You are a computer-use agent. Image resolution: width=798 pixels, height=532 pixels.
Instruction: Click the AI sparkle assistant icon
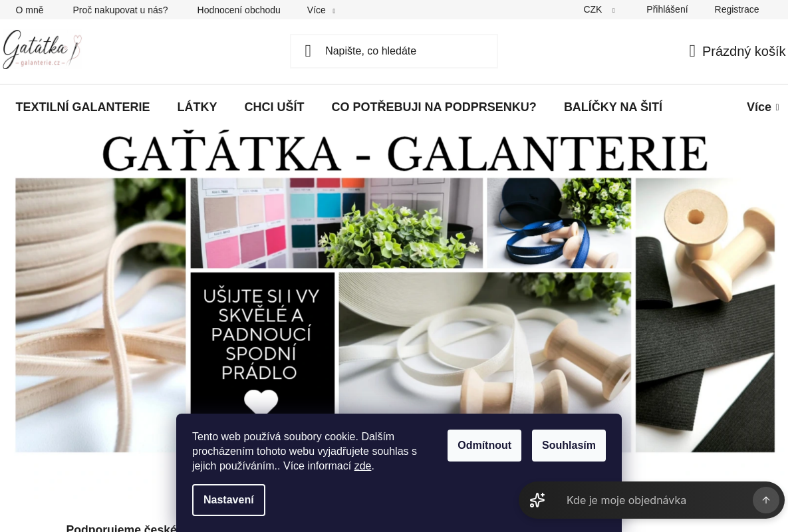(537, 500)
